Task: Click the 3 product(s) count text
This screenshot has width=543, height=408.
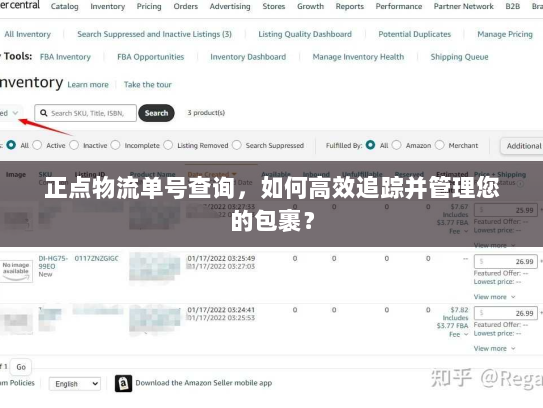Action: coord(206,113)
